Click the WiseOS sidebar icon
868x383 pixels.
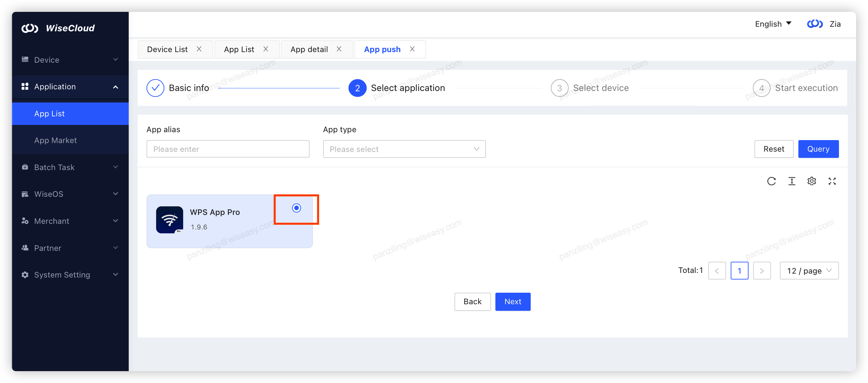click(x=25, y=194)
